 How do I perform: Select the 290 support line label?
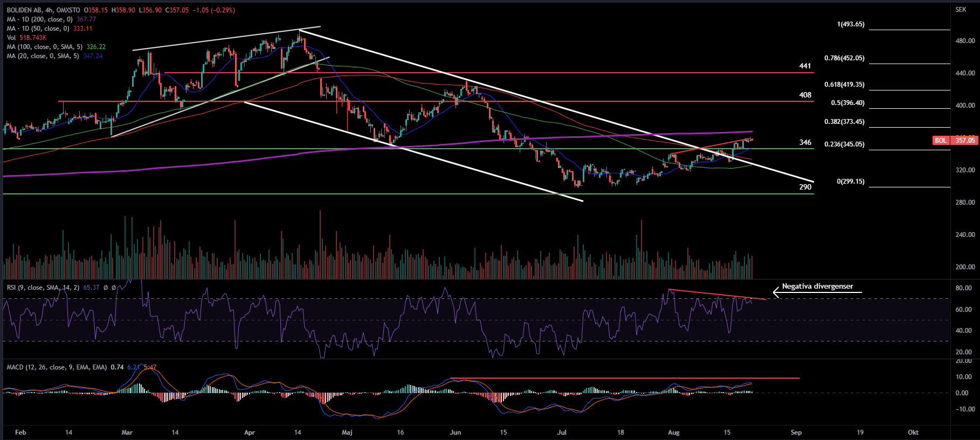click(805, 187)
